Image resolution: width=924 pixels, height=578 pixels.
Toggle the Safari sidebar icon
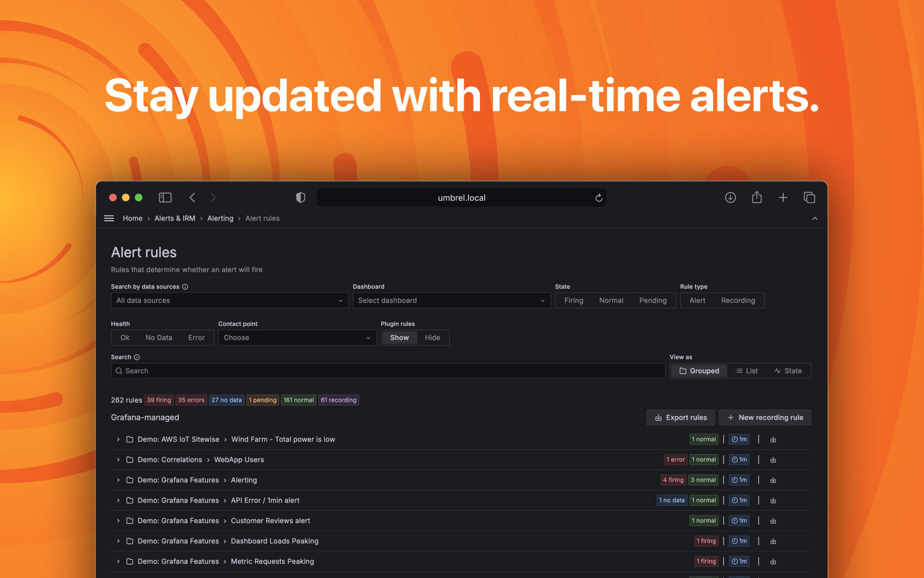click(x=165, y=197)
